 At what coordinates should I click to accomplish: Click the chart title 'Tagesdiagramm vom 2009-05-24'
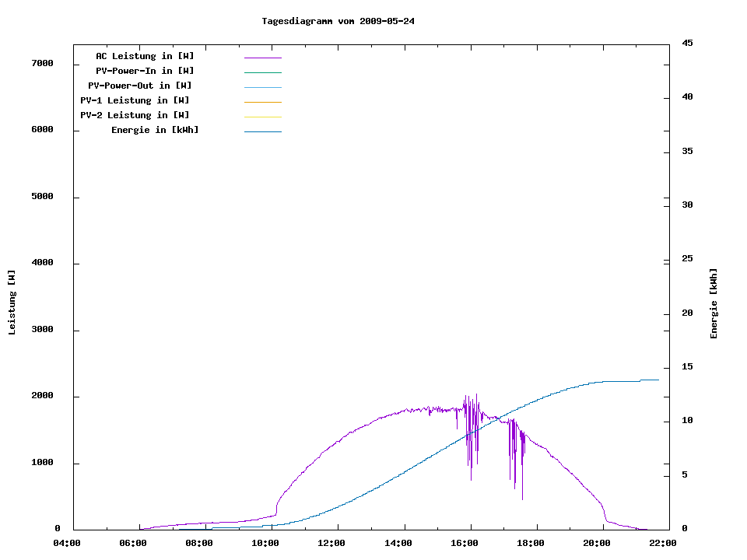point(338,21)
